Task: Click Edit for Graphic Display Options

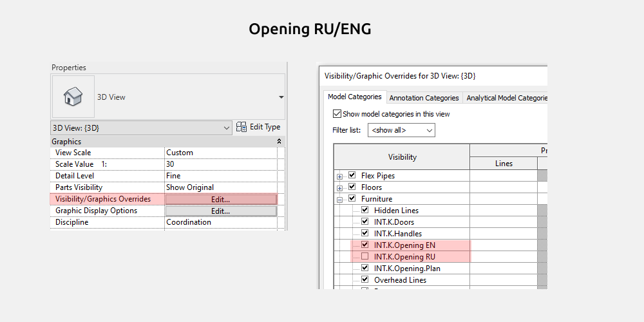Action: pyautogui.click(x=220, y=211)
